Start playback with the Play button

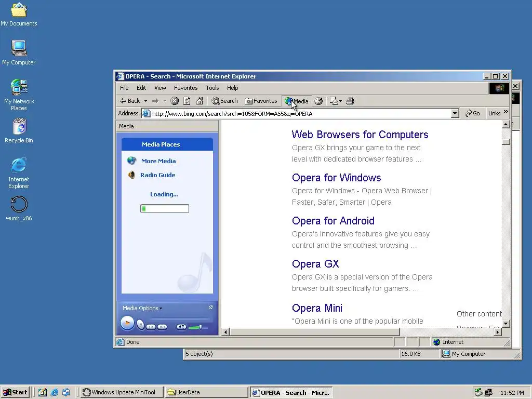point(127,323)
